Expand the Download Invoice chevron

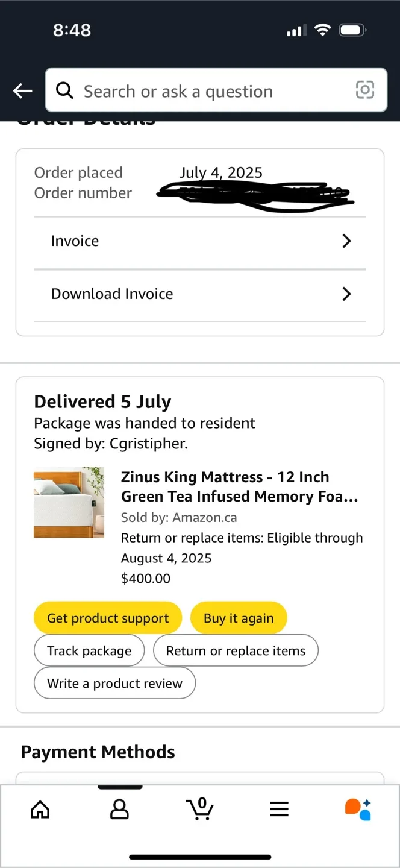[x=346, y=294]
